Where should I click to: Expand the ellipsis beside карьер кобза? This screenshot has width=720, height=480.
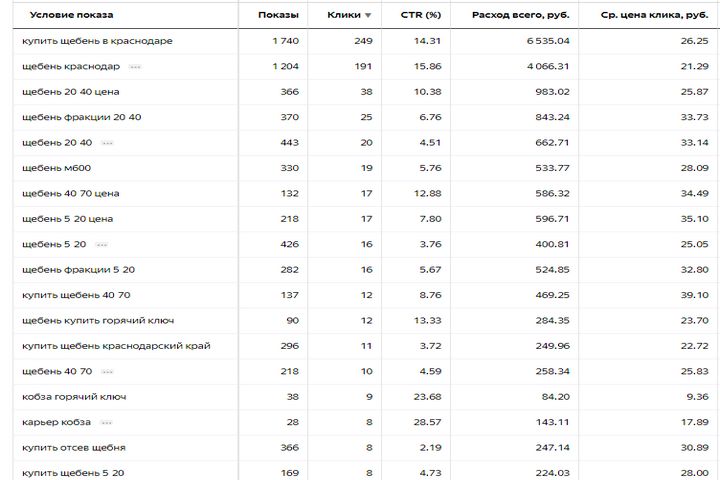click(106, 422)
